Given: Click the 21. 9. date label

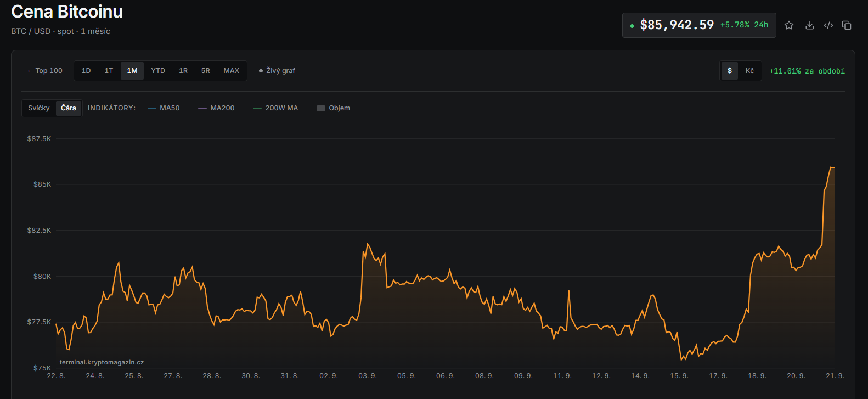Looking at the screenshot, I should (x=835, y=376).
